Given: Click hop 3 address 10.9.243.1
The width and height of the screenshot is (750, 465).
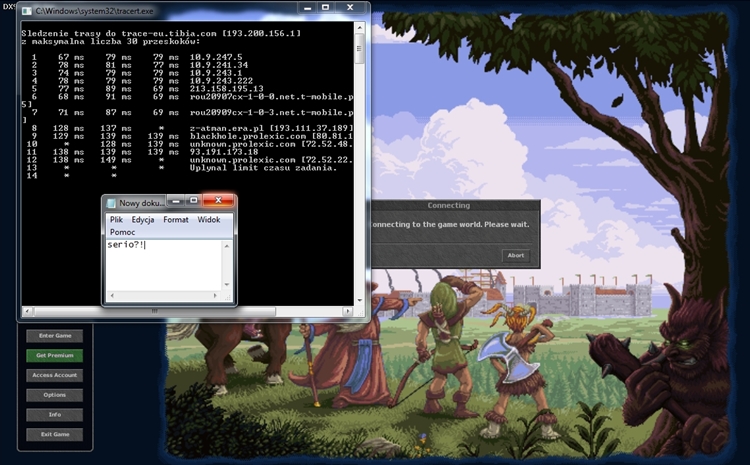Looking at the screenshot, I should point(216,73).
